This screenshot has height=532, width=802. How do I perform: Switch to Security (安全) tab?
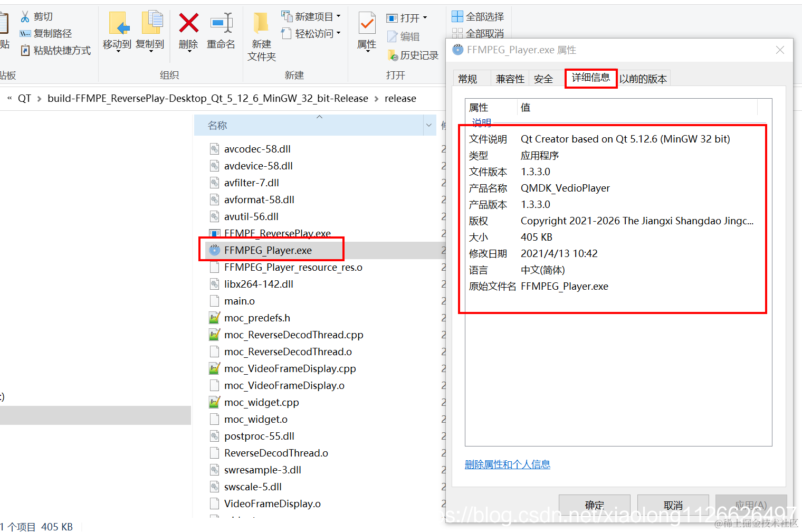pyautogui.click(x=543, y=79)
